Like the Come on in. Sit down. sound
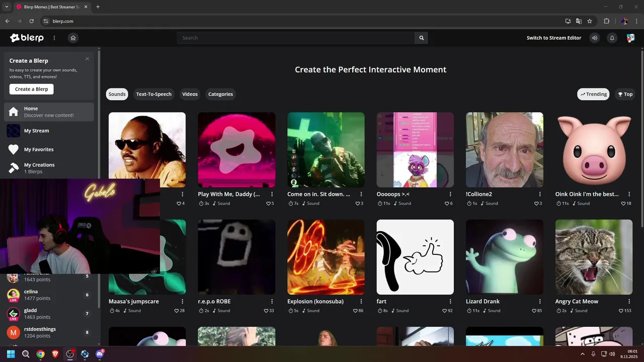 359,204
